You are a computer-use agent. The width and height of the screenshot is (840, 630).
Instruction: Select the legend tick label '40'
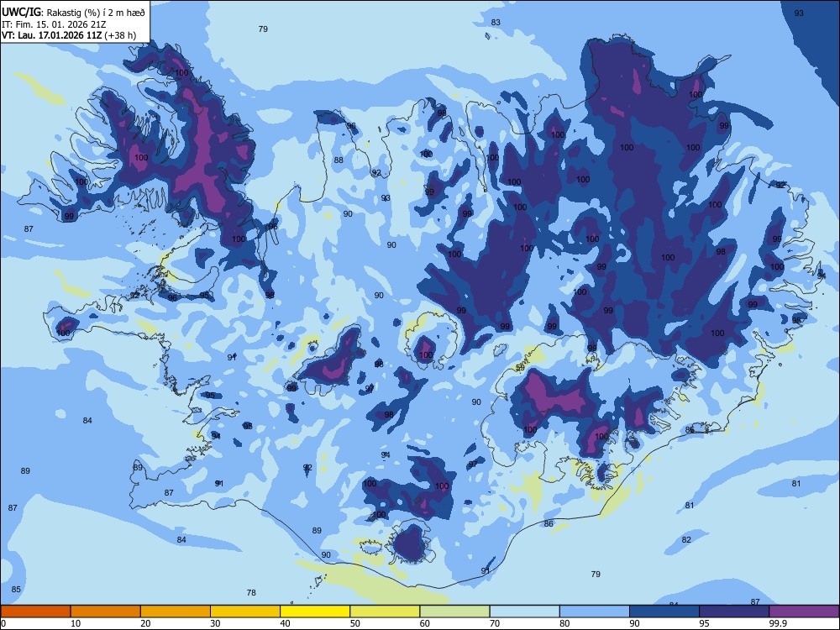point(285,623)
